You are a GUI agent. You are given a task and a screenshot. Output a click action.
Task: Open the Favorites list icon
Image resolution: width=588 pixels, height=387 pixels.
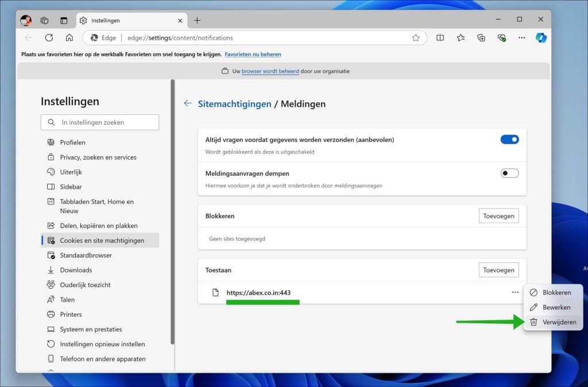tap(461, 37)
